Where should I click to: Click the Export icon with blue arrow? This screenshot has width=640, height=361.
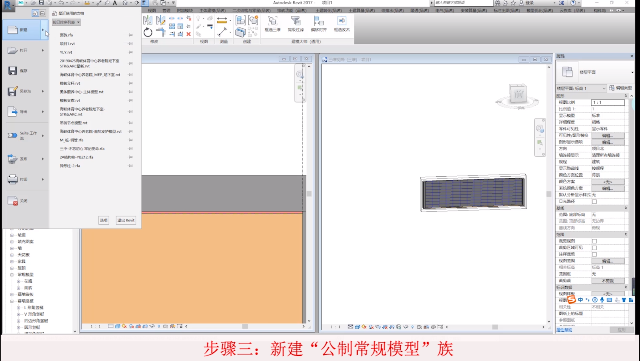(13, 111)
